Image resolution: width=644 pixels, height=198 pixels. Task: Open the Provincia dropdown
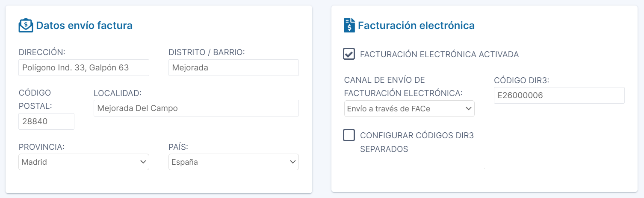click(83, 162)
